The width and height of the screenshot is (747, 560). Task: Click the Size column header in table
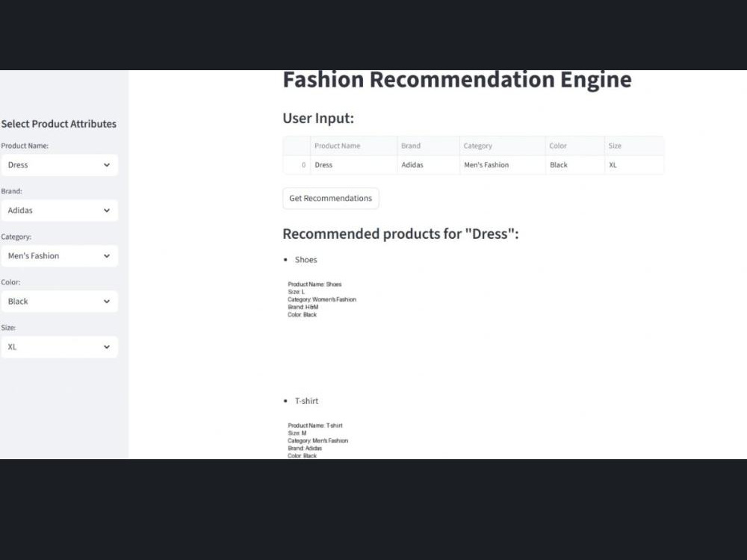click(634, 146)
